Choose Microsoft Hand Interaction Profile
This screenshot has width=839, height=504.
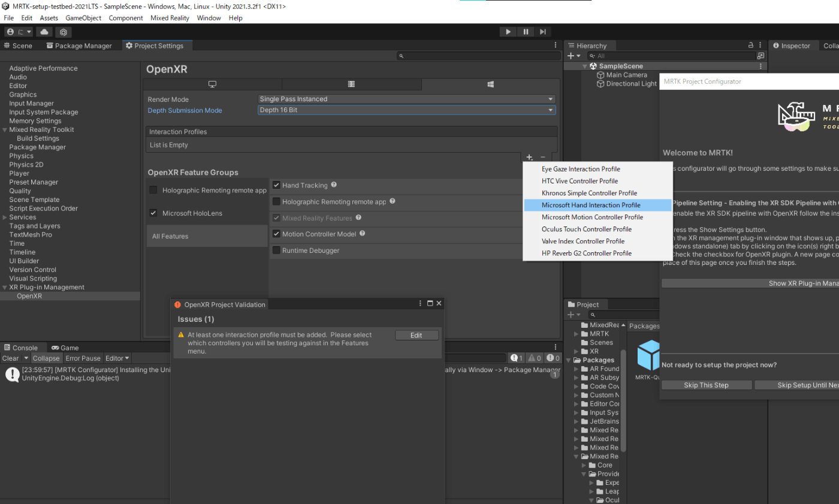click(597, 205)
